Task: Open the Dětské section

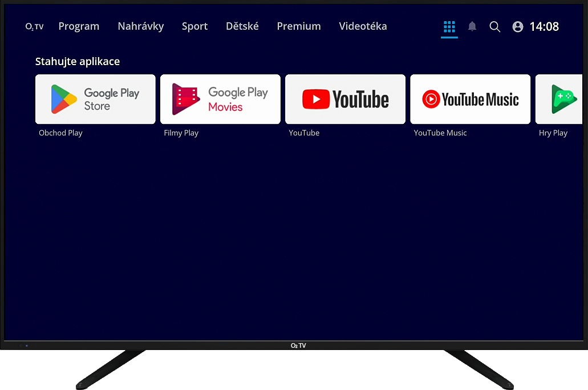Action: tap(242, 26)
